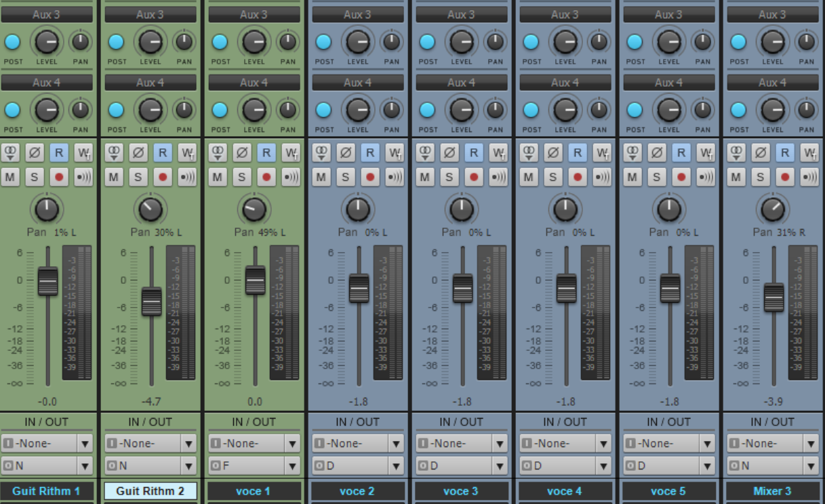Screen dimensions: 825x504
Task: Select the Mixer 3 track name
Action: point(772,491)
